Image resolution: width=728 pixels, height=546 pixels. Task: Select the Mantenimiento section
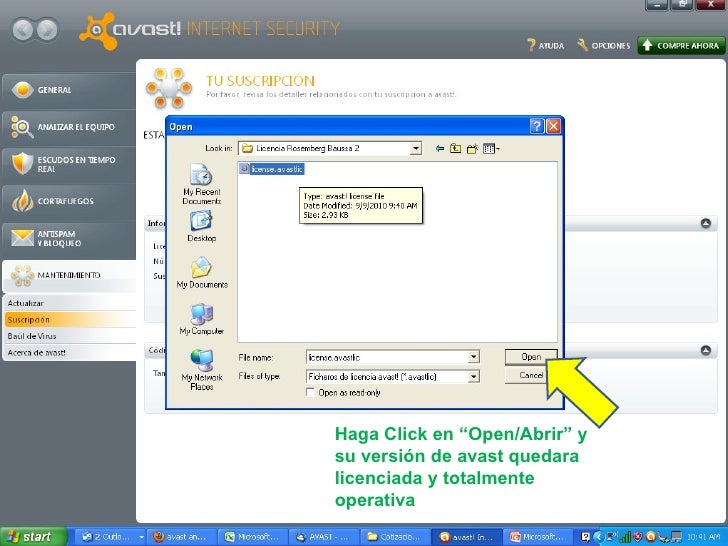pos(69,275)
